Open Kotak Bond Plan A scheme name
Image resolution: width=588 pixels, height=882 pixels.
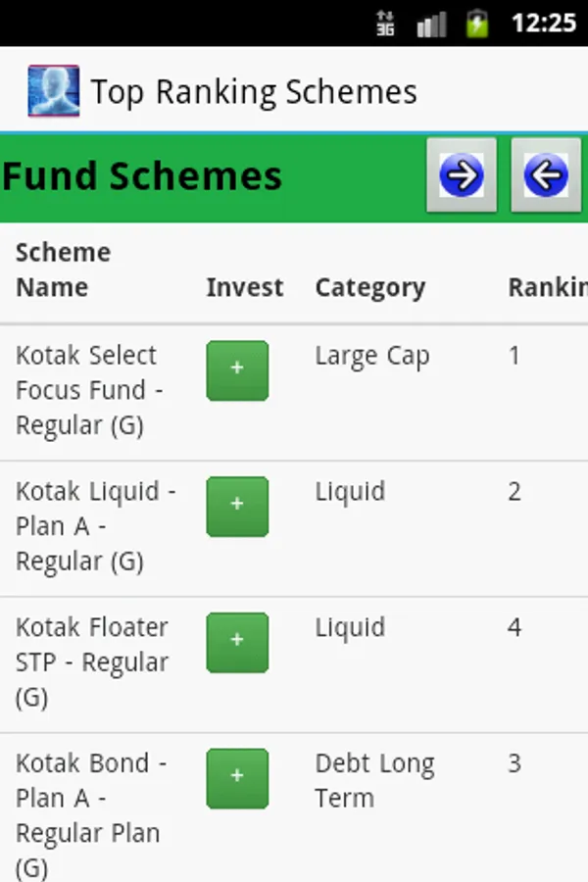[90, 813]
